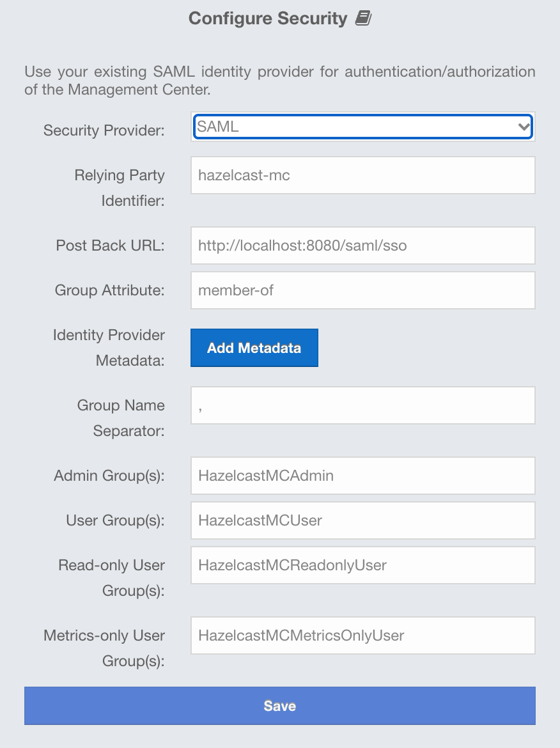Viewport: 560px width, 748px height.
Task: Open the documentation book icon beside Configure Security
Action: (x=363, y=19)
